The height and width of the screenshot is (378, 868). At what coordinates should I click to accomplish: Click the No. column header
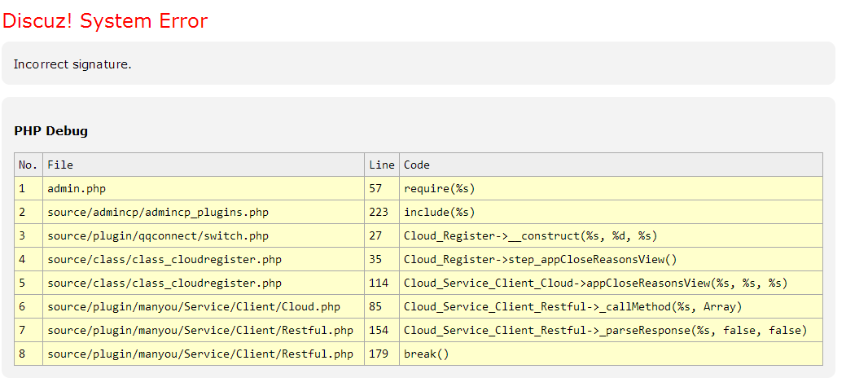point(28,165)
